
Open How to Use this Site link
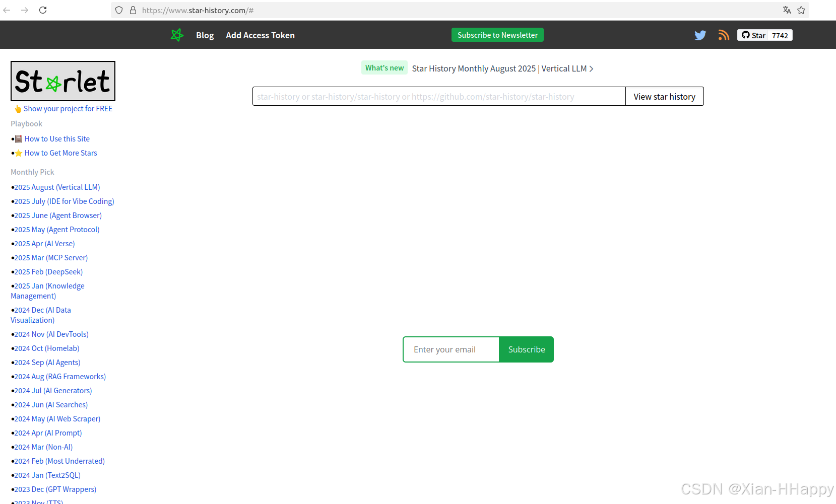[x=57, y=139]
